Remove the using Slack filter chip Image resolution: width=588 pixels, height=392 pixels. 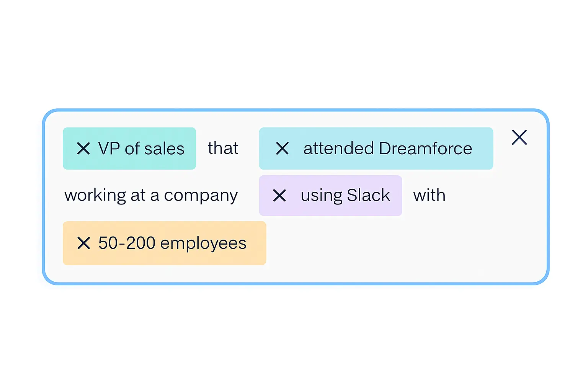[x=280, y=196]
